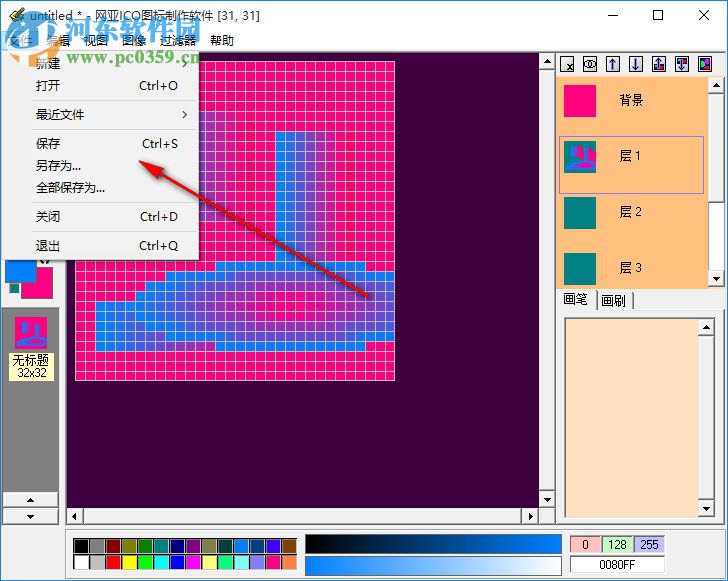The height and width of the screenshot is (581, 728).
Task: Click the delete layer icon with X
Action: pos(567,64)
